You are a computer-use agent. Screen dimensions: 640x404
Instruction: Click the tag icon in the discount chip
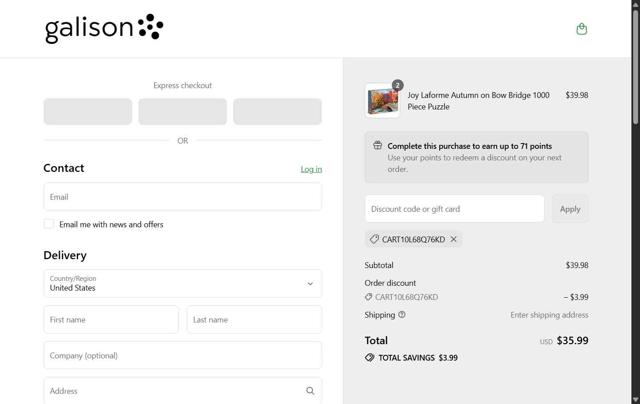(x=374, y=240)
